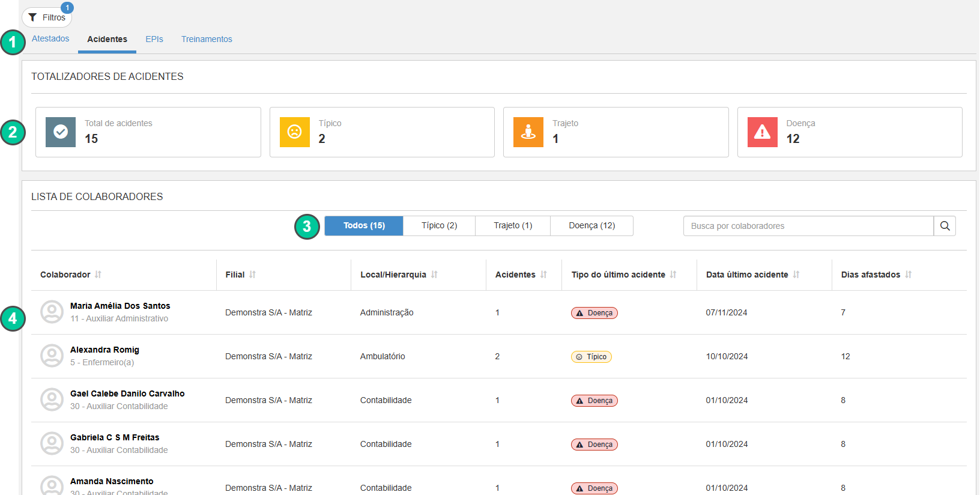Open Gael Calebe Danilo Carvalho name

click(127, 393)
